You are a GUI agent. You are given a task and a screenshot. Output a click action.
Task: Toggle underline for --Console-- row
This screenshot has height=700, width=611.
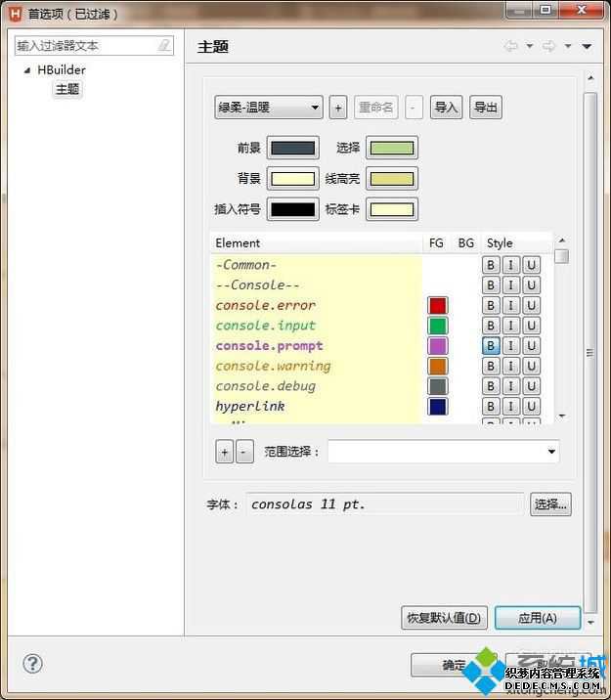531,284
